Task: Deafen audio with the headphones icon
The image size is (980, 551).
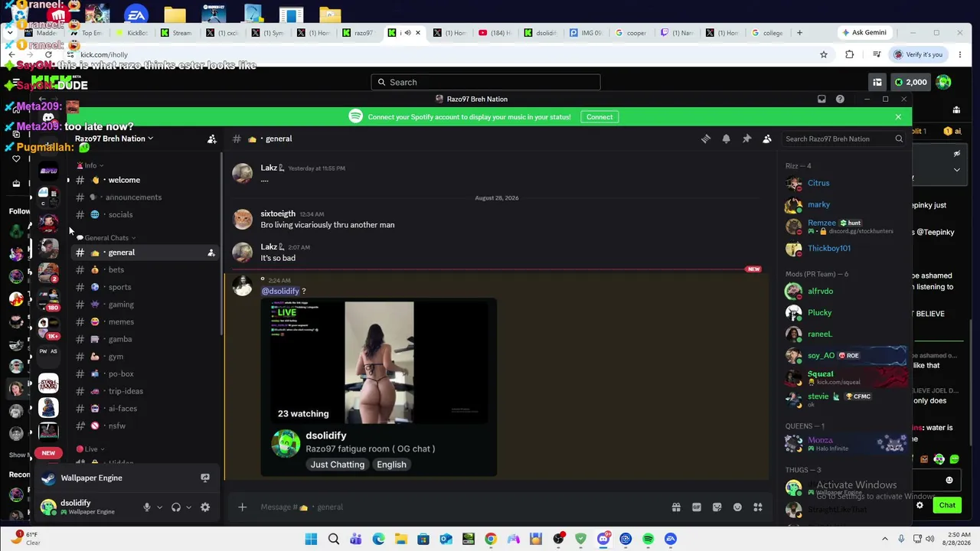Action: [x=176, y=507]
